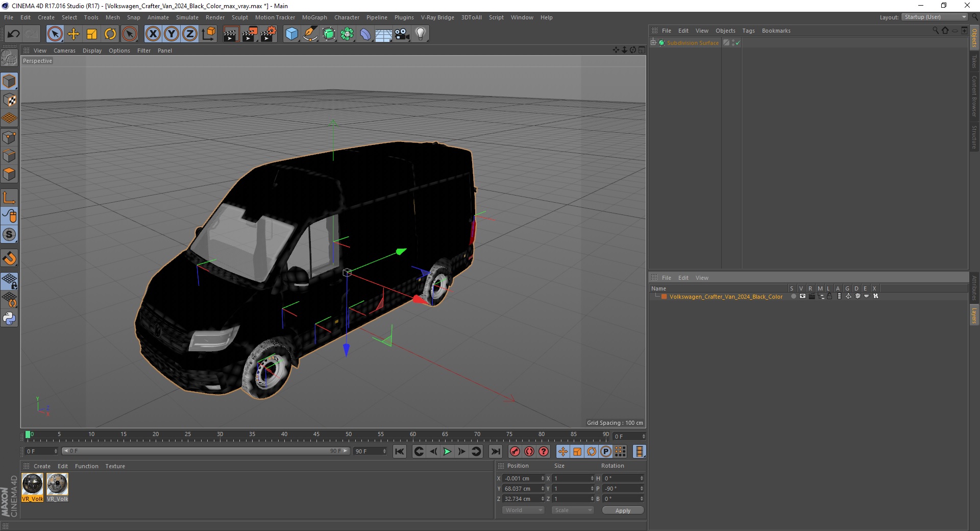
Task: Go to start of animation
Action: point(400,451)
